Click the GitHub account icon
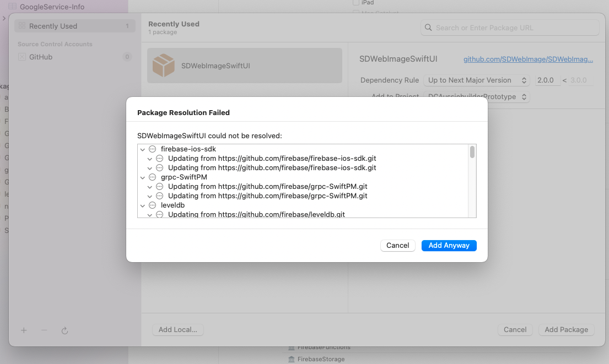Image resolution: width=609 pixels, height=364 pixels. coord(21,57)
